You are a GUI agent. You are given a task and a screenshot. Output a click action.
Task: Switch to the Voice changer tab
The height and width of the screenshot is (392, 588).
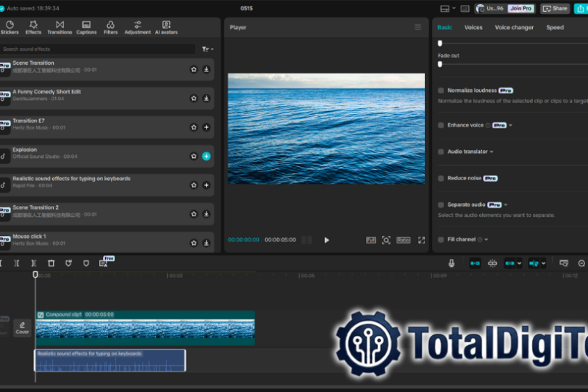pyautogui.click(x=514, y=27)
